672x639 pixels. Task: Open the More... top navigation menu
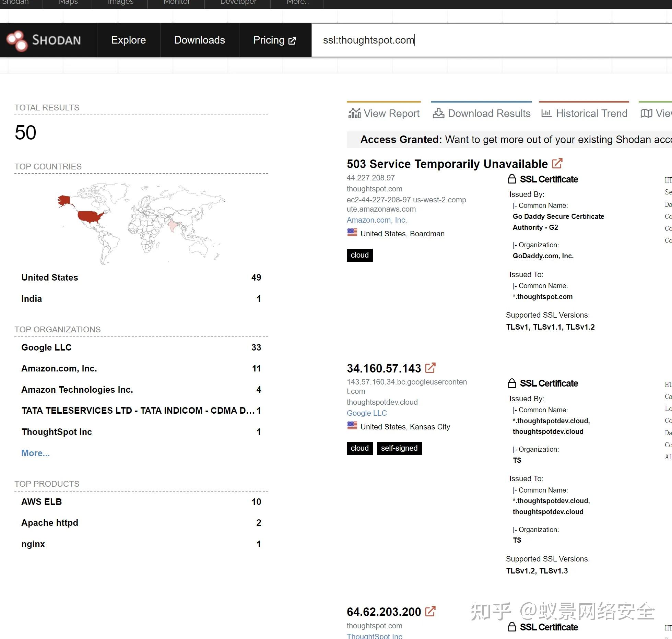pos(297,3)
